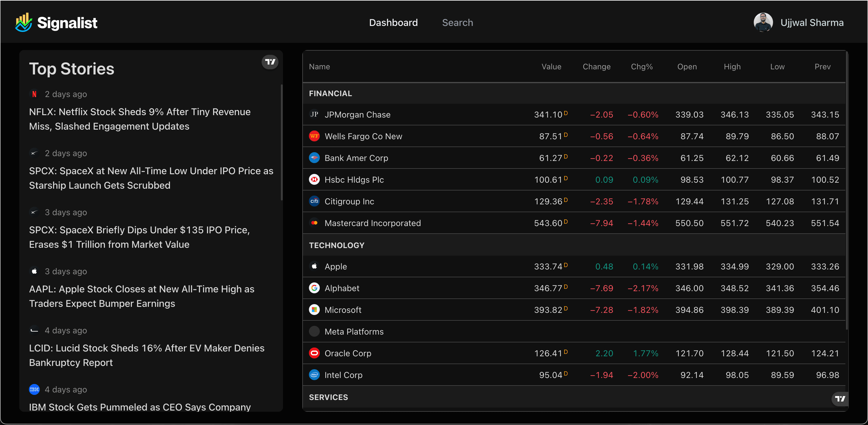Open the Intel Corp quote
The image size is (868, 425).
pyautogui.click(x=343, y=375)
